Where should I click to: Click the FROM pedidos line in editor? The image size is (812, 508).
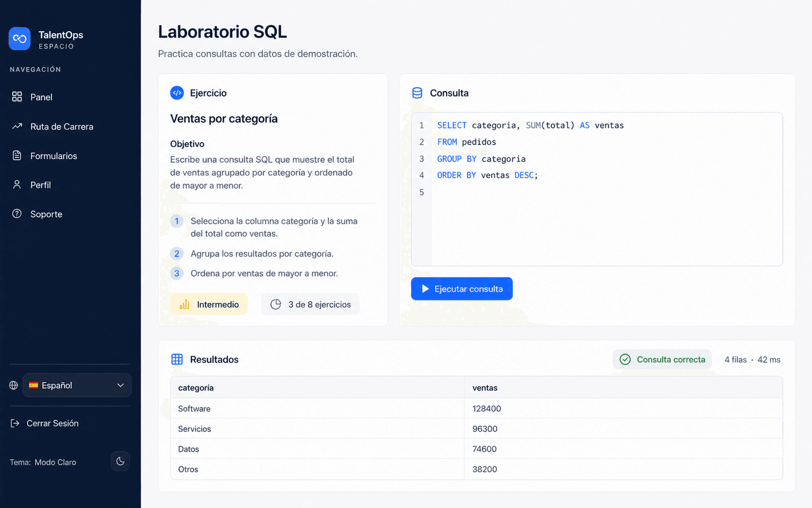click(x=467, y=142)
